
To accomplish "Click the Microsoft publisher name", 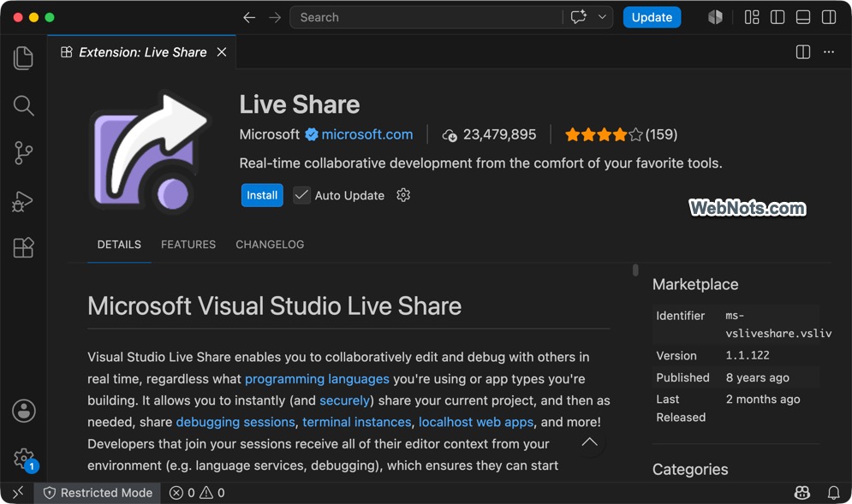I will coord(270,134).
